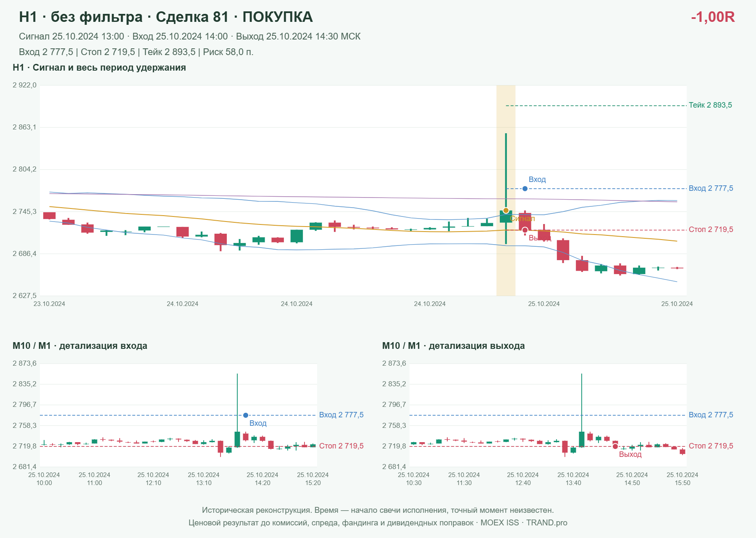Screen dimensions: 756x538
Task: Click the footer line "Историческая реконструкция…"
Action: click(378, 510)
